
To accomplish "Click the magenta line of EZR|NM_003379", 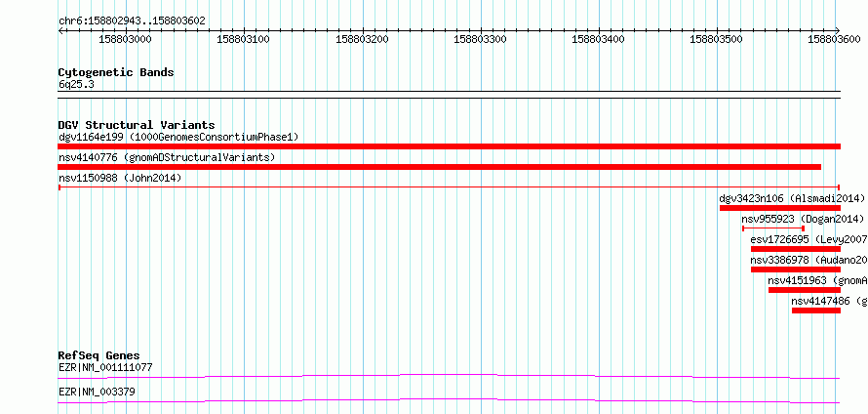I will (450, 400).
